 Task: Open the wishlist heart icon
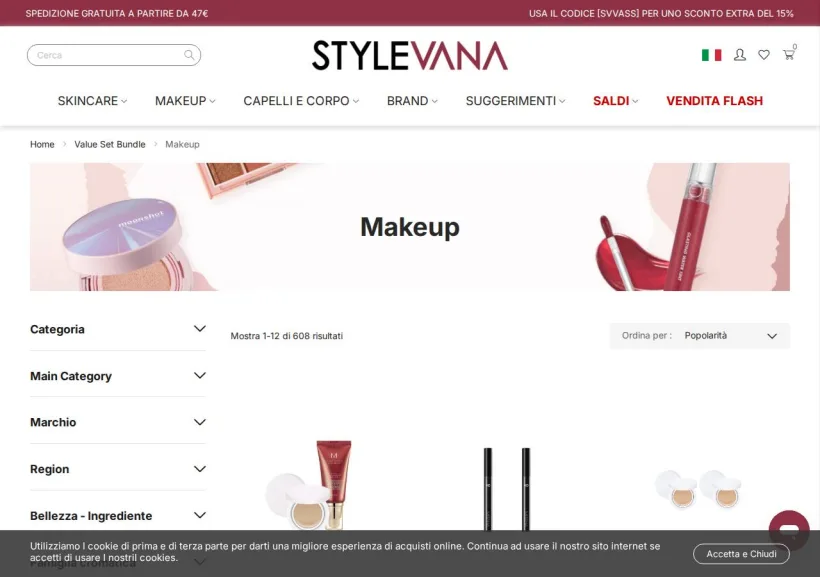[764, 55]
